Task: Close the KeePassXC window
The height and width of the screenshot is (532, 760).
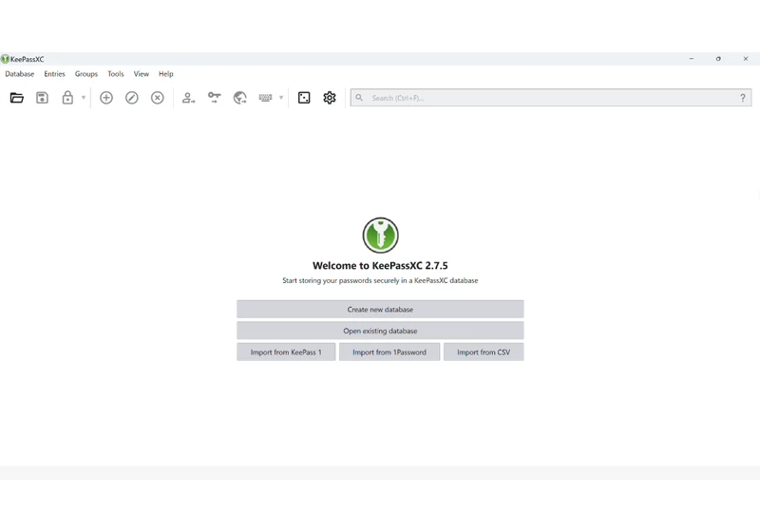Action: [x=746, y=59]
